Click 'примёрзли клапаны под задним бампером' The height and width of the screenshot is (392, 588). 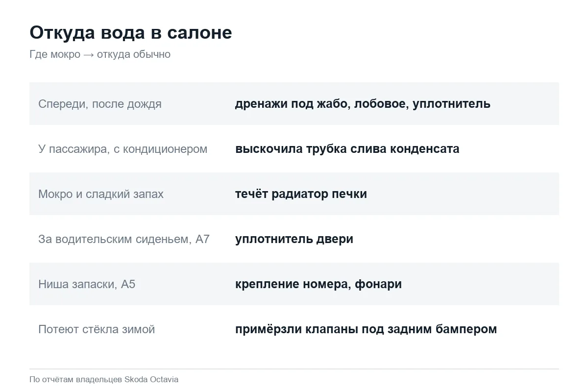tap(366, 329)
